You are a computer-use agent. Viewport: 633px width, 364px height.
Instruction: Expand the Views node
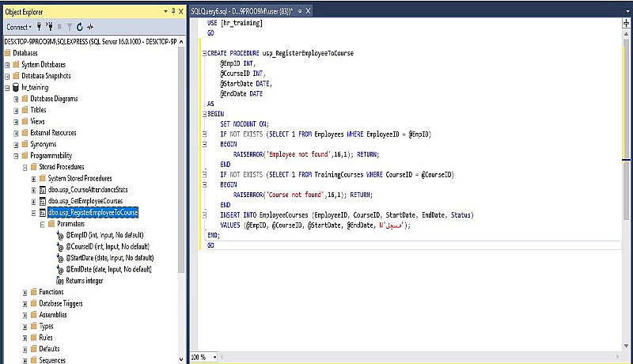[16, 122]
